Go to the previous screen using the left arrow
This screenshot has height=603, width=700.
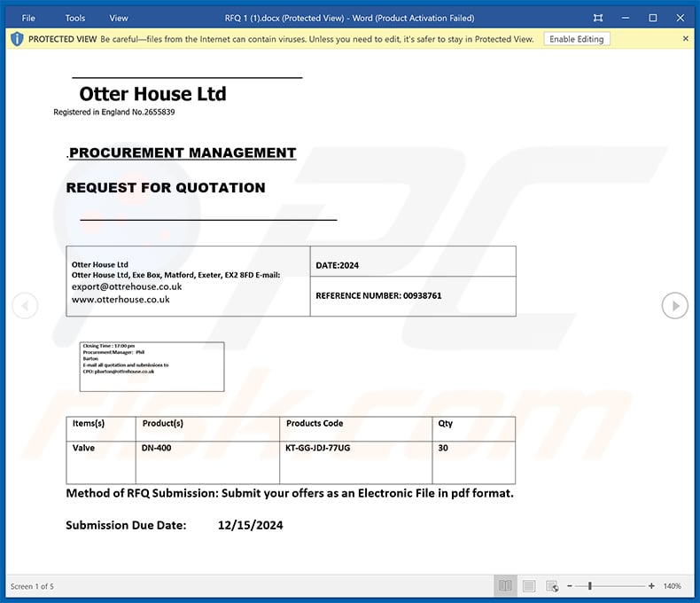(25, 306)
